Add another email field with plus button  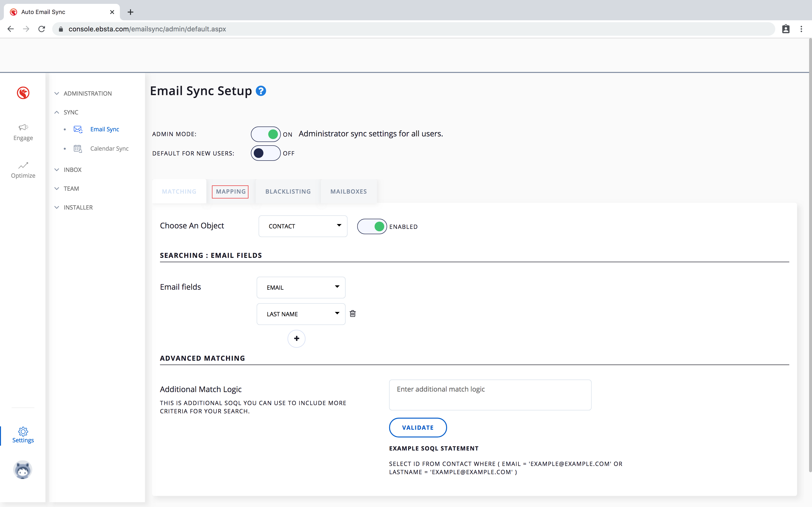pyautogui.click(x=296, y=339)
